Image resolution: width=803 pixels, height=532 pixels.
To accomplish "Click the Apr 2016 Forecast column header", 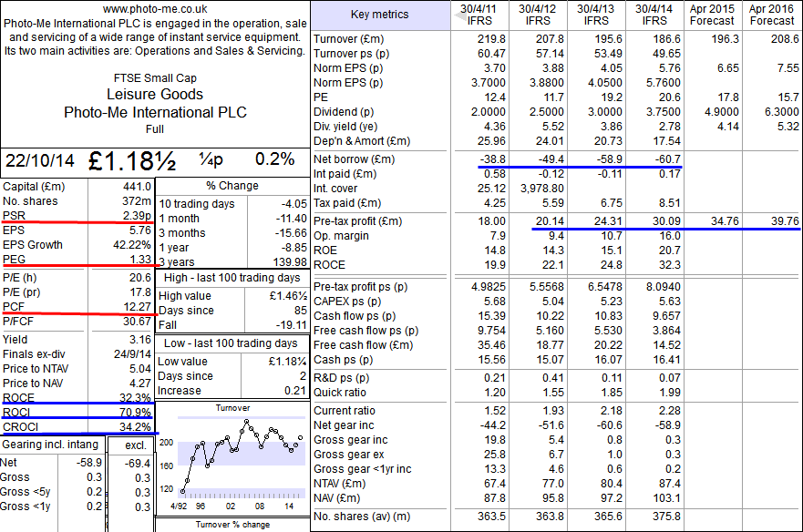I will click(770, 14).
